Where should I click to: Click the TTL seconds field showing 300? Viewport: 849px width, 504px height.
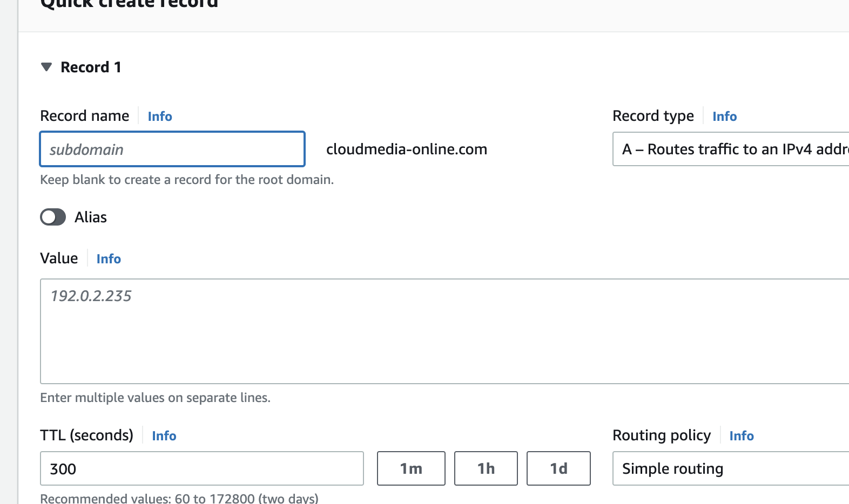pos(201,468)
